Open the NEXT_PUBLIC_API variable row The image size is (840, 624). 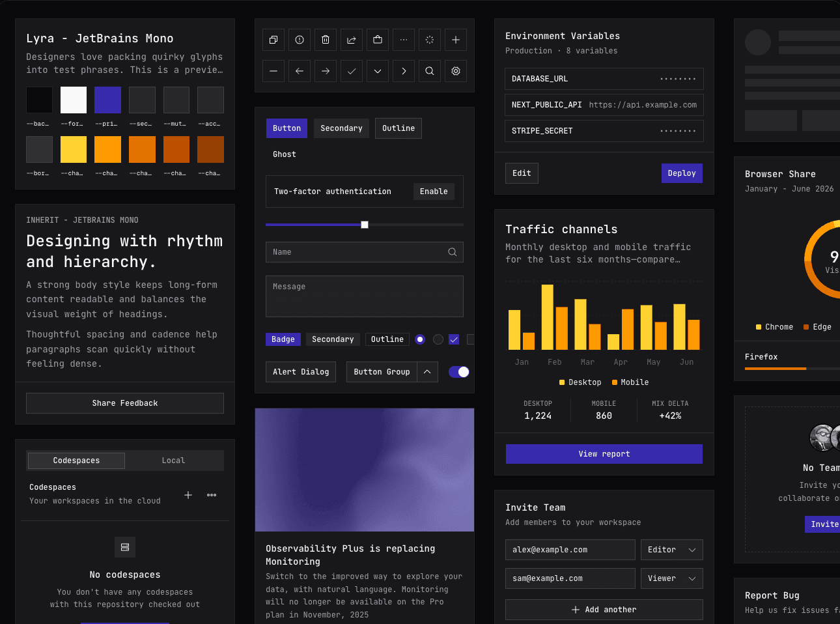604,105
